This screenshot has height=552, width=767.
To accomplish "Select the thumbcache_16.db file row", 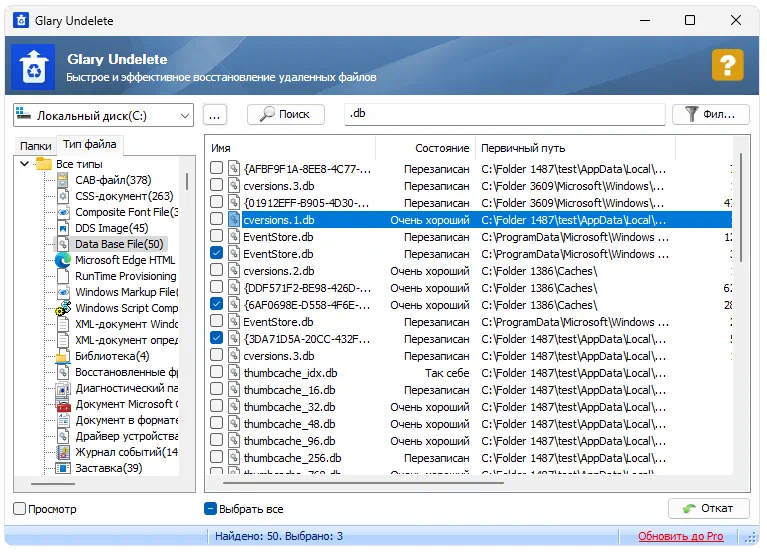I will (470, 390).
